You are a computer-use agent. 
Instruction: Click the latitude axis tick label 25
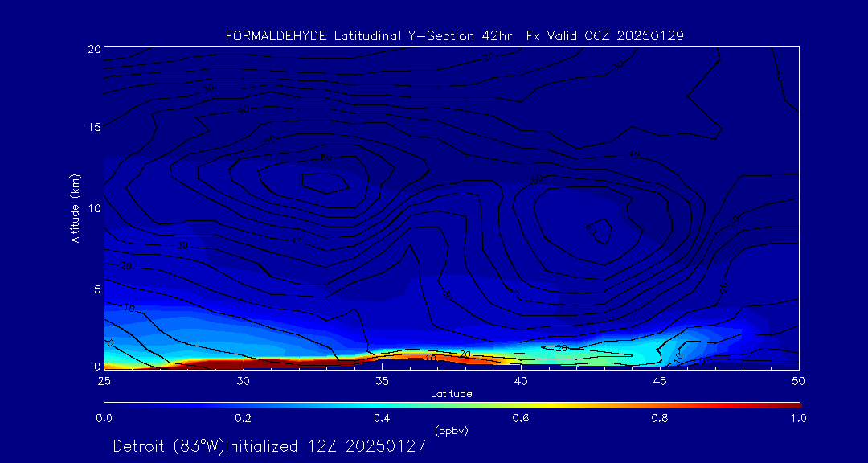[x=104, y=381]
